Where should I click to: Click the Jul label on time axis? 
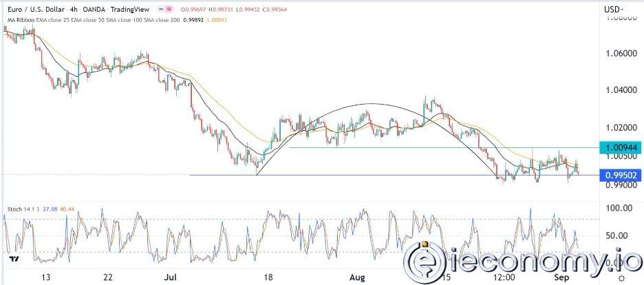170,277
